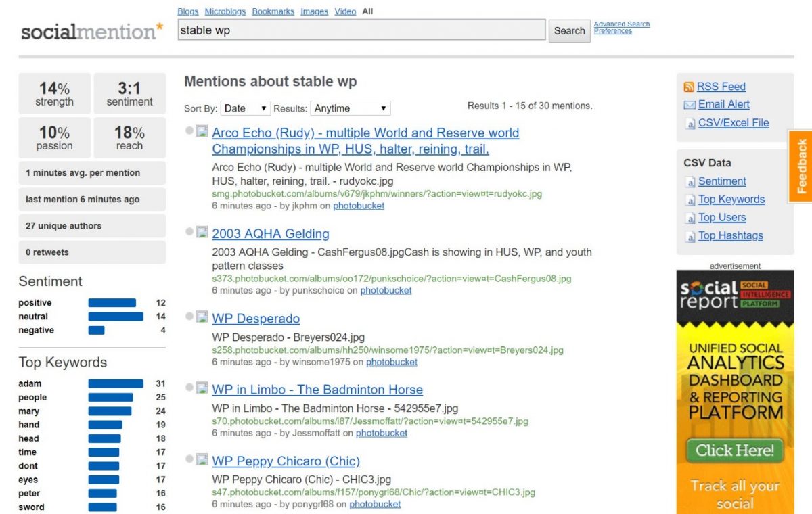
Task: Click the file icon beside Top Users
Action: pos(690,218)
